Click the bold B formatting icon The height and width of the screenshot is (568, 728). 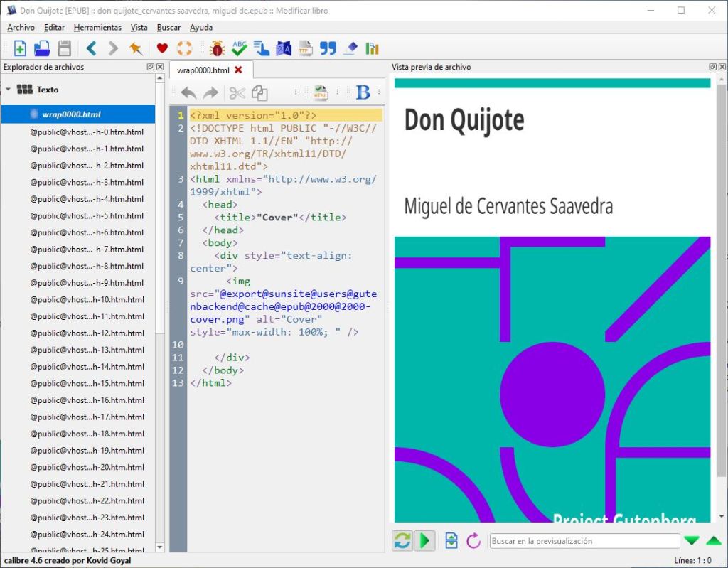[x=363, y=92]
